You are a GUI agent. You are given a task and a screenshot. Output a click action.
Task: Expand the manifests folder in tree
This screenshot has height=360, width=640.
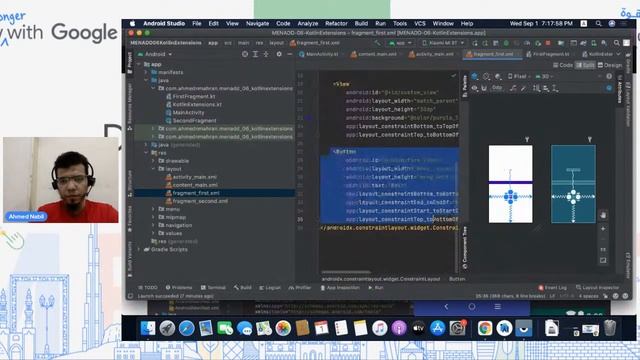tap(145, 72)
